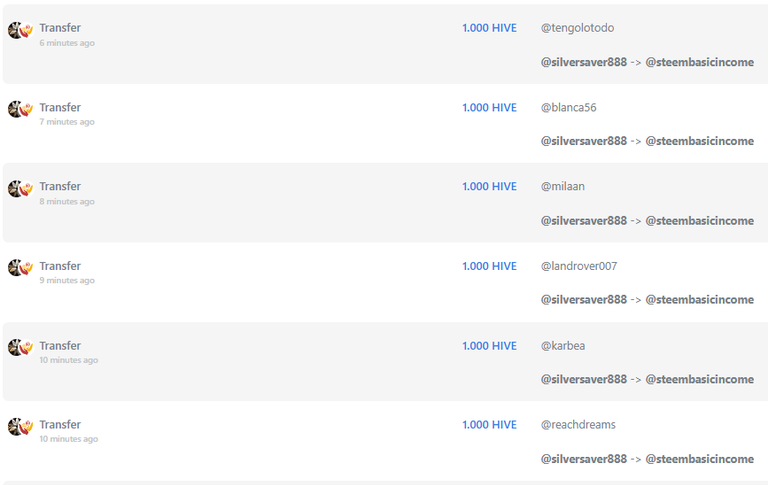Click @steembasicincome recipient in the @blanca56 row

pos(699,141)
